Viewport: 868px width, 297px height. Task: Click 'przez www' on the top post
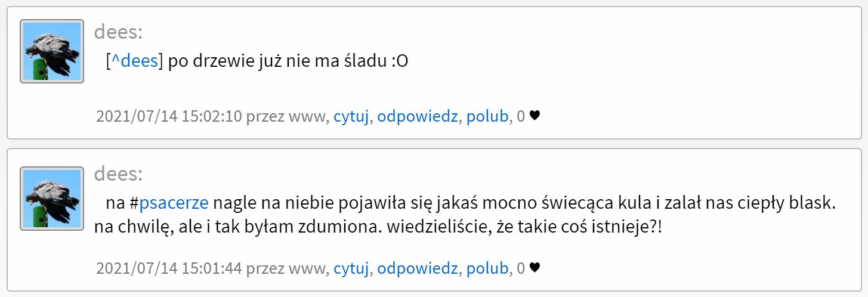287,116
